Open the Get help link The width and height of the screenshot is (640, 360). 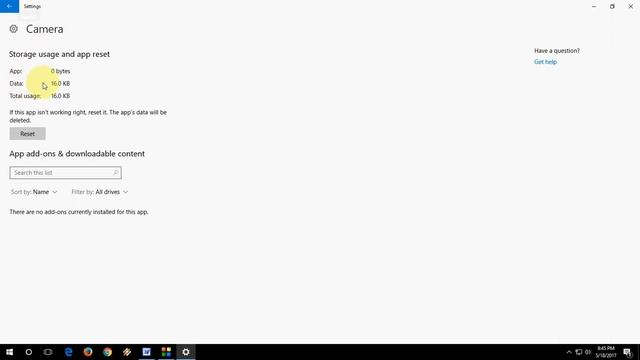545,62
